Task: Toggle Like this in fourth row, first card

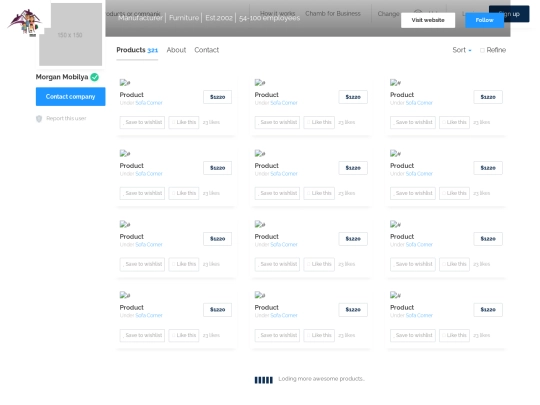Action: [x=184, y=335]
